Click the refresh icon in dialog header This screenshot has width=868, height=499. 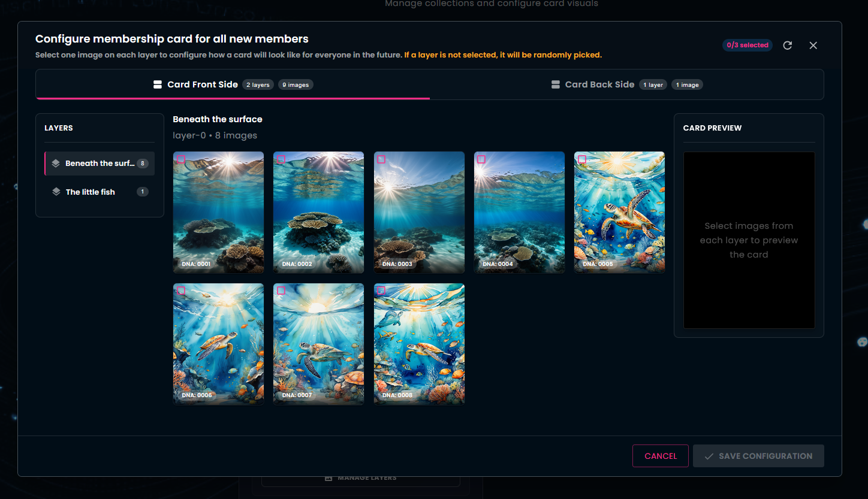788,46
